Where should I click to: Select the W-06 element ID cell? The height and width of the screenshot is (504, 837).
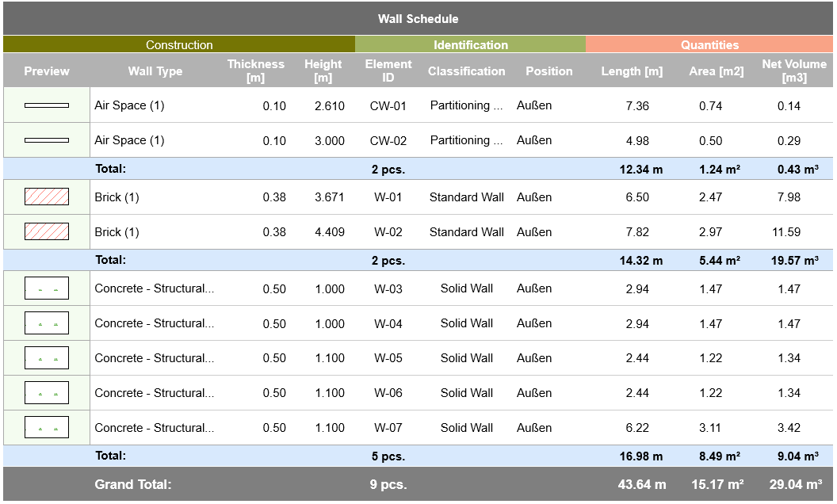pyautogui.click(x=388, y=392)
